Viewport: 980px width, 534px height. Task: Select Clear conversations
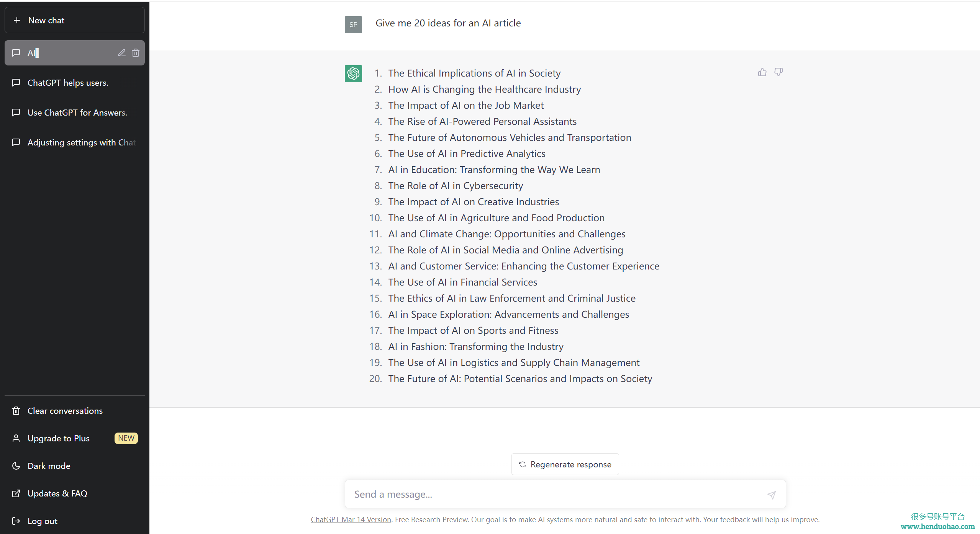point(75,411)
